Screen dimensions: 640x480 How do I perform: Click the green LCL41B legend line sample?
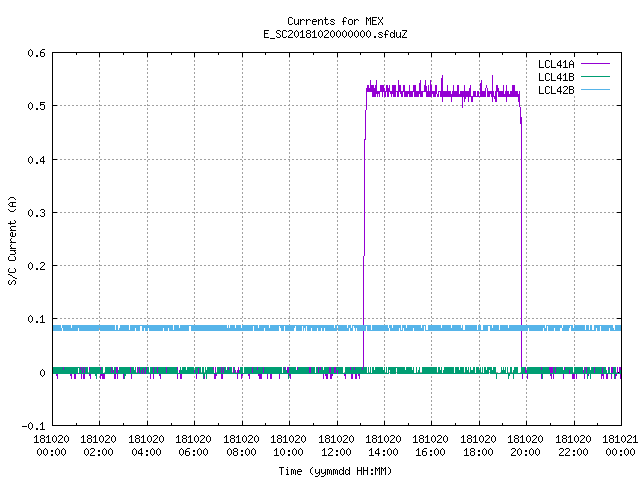(x=595, y=77)
